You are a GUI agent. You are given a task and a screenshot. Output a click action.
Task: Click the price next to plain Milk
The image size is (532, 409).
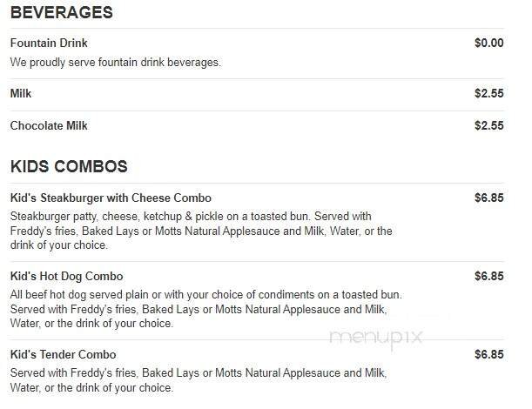pyautogui.click(x=489, y=92)
